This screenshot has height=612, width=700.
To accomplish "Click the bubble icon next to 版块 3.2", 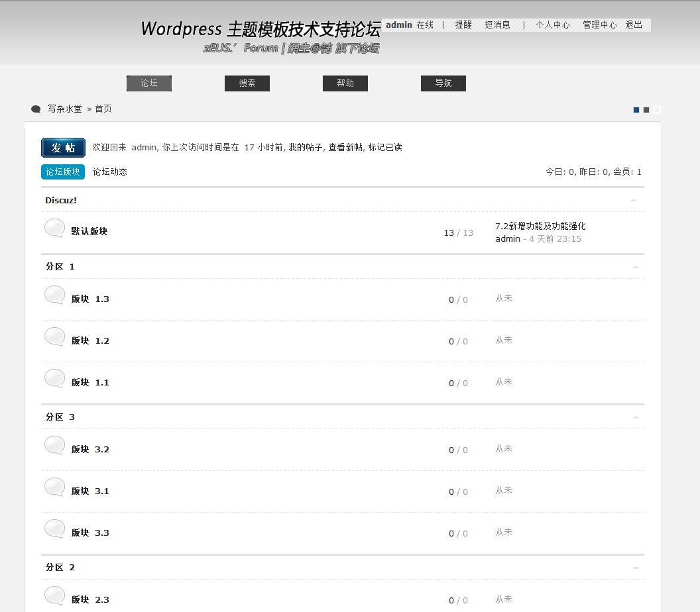I will point(55,445).
